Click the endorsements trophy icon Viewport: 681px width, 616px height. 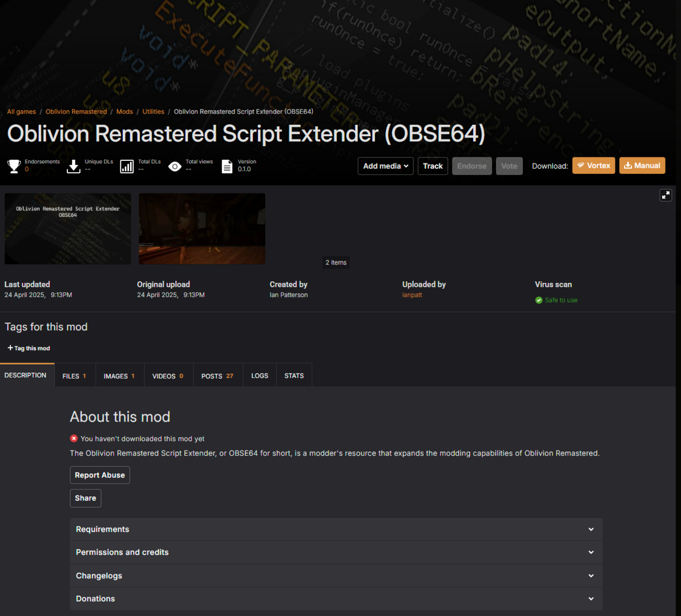click(14, 167)
